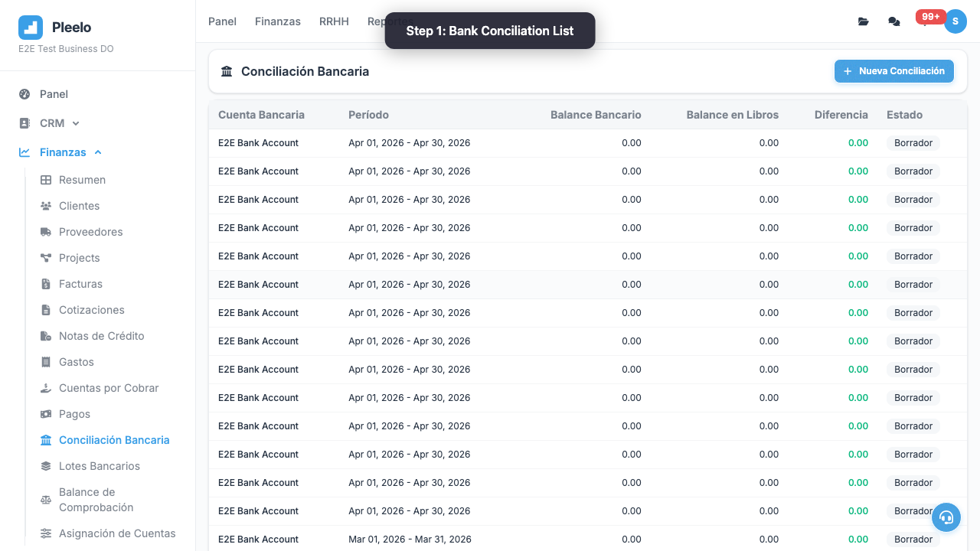Open Cuentas por Cobrar via hand icon
This screenshot has height=551, width=980.
tap(46, 388)
